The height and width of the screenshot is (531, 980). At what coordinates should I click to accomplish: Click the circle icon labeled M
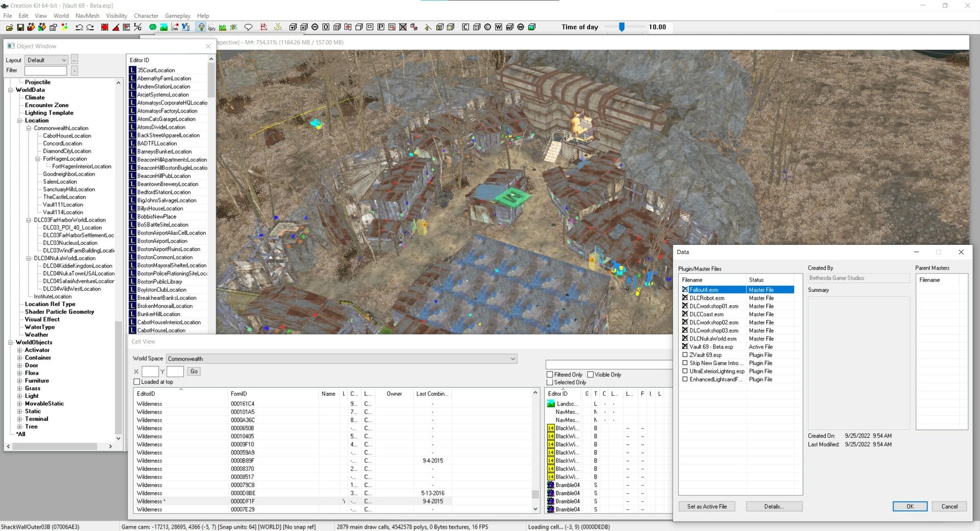tap(315, 27)
